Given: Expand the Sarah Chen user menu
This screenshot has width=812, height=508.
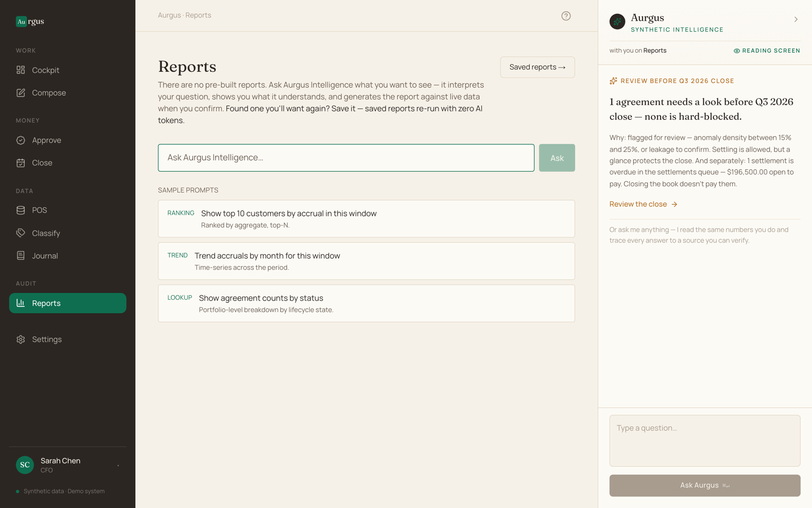Looking at the screenshot, I should (x=118, y=465).
